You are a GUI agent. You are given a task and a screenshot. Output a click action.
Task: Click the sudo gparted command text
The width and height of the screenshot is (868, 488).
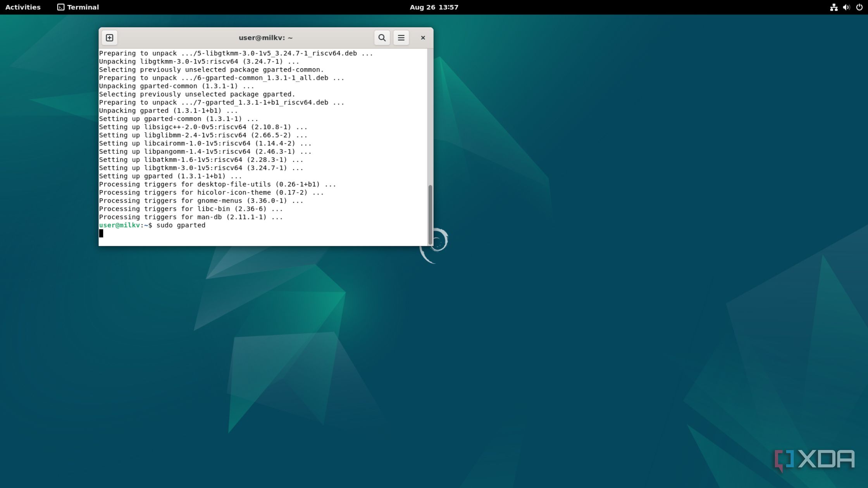point(181,225)
